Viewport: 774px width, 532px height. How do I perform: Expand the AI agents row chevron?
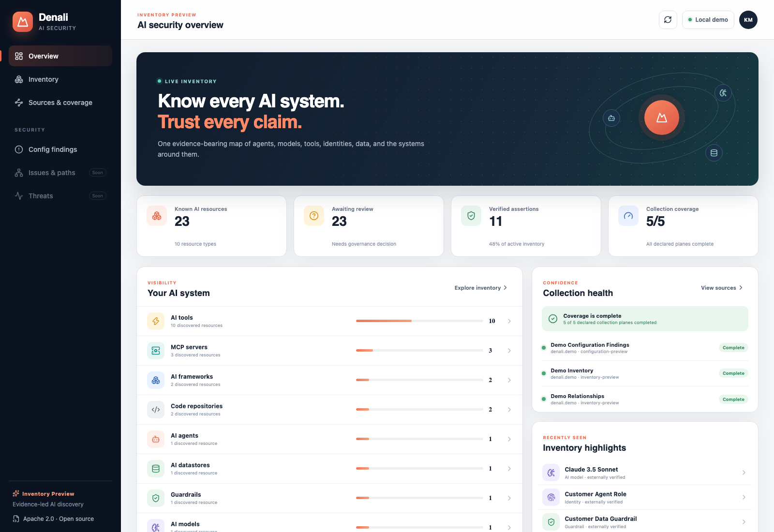[x=509, y=439]
